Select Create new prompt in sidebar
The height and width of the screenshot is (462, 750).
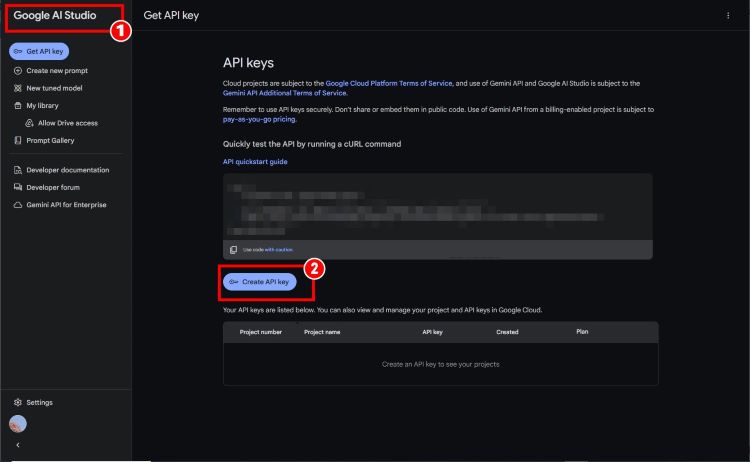click(57, 71)
